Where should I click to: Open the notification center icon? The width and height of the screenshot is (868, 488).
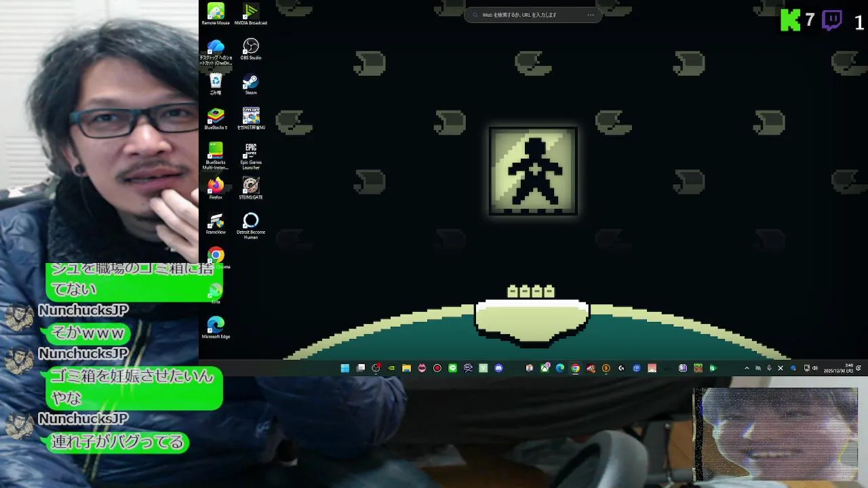pos(859,368)
